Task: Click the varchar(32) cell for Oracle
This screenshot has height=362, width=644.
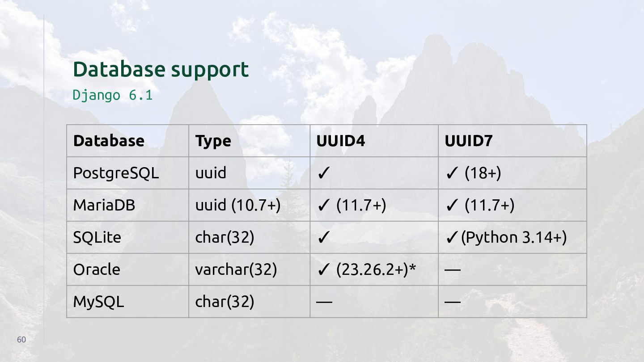Action: [236, 269]
